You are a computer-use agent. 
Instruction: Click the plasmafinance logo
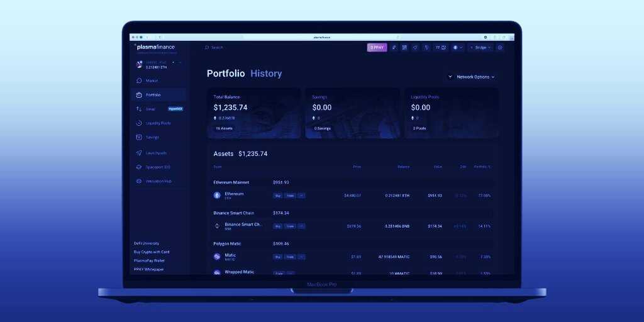pyautogui.click(x=155, y=47)
